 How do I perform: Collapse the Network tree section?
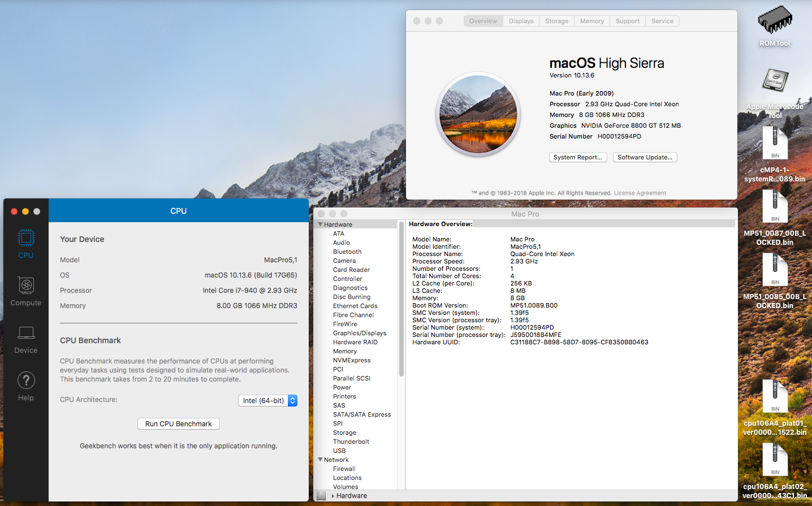coord(321,460)
